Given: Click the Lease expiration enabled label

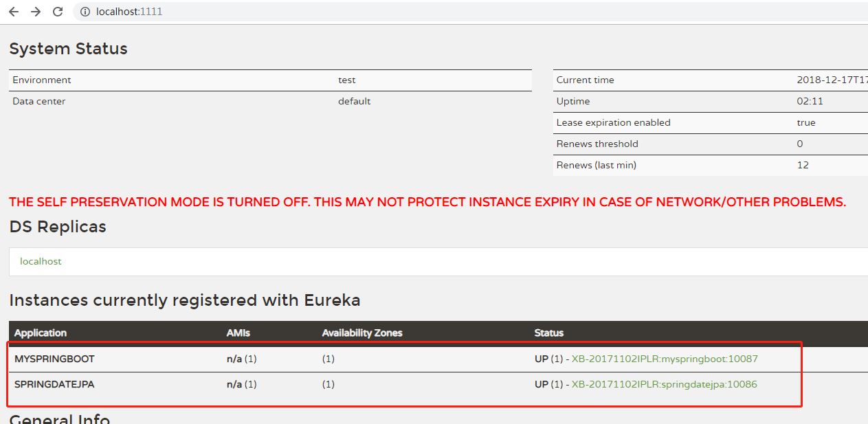Looking at the screenshot, I should point(613,122).
